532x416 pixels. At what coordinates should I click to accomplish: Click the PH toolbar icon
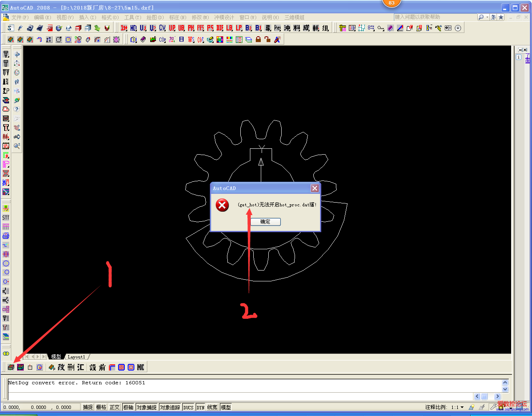coord(191,28)
